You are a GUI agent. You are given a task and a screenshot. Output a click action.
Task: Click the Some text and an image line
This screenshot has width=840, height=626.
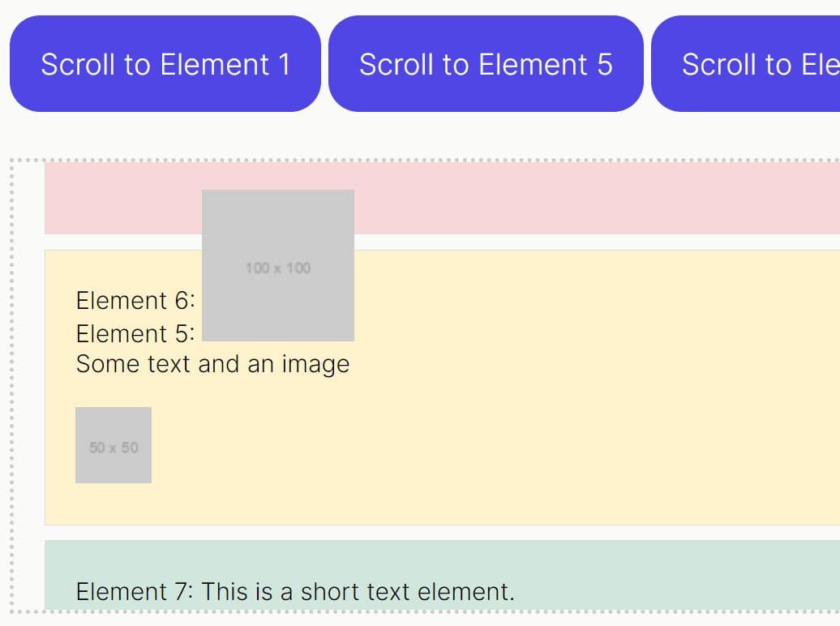(212, 364)
